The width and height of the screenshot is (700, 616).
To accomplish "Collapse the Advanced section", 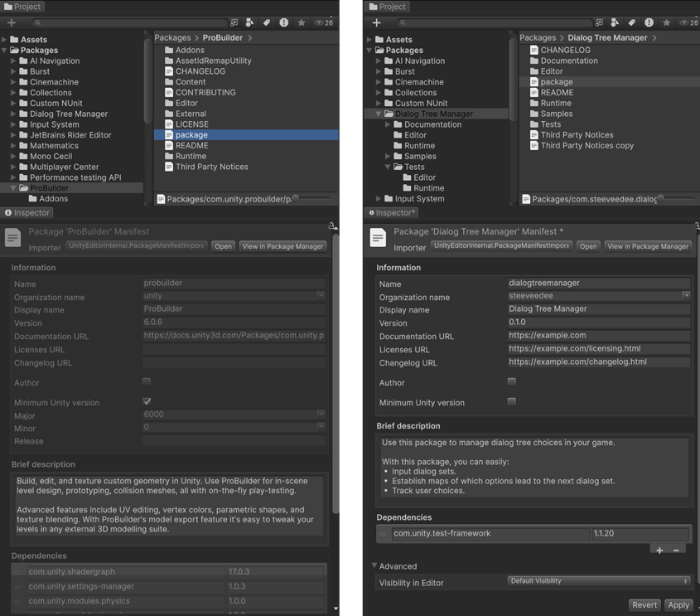I will pyautogui.click(x=375, y=566).
